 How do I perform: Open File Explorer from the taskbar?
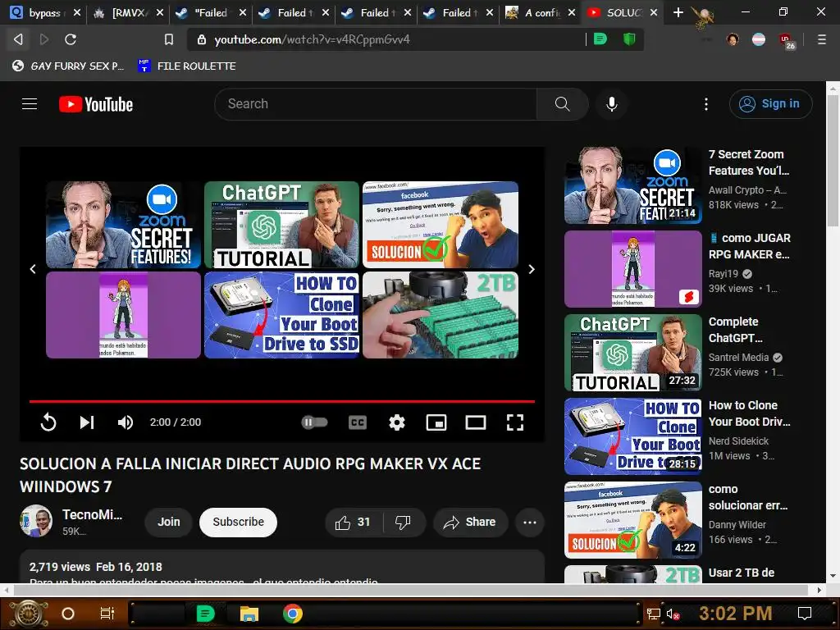tap(249, 614)
